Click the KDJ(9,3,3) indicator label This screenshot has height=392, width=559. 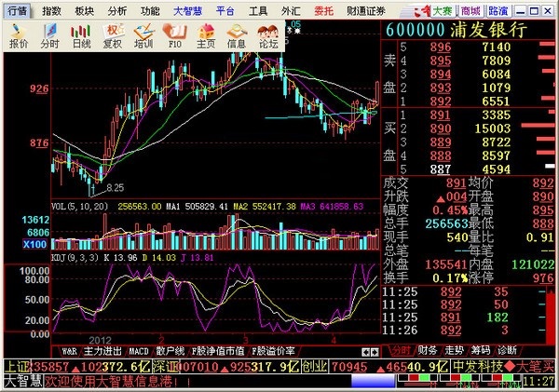coord(75,257)
